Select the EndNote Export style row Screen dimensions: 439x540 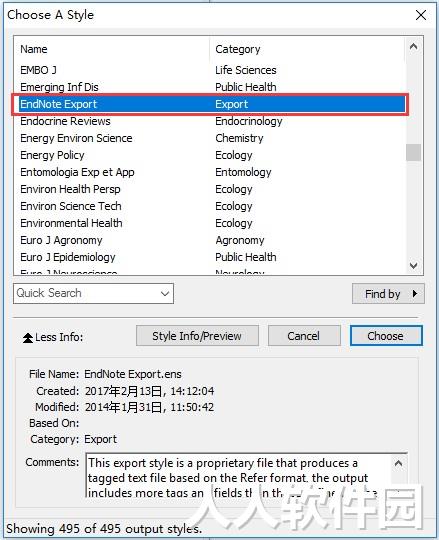pyautogui.click(x=210, y=104)
